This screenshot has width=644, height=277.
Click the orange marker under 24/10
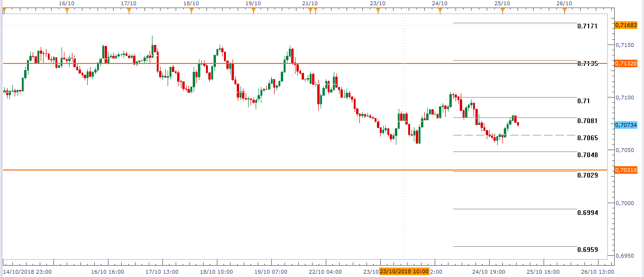click(440, 10)
